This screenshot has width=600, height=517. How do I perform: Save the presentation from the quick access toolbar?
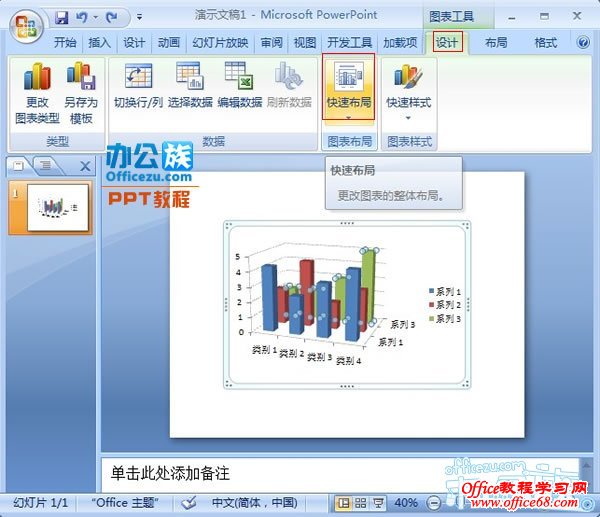tap(62, 18)
